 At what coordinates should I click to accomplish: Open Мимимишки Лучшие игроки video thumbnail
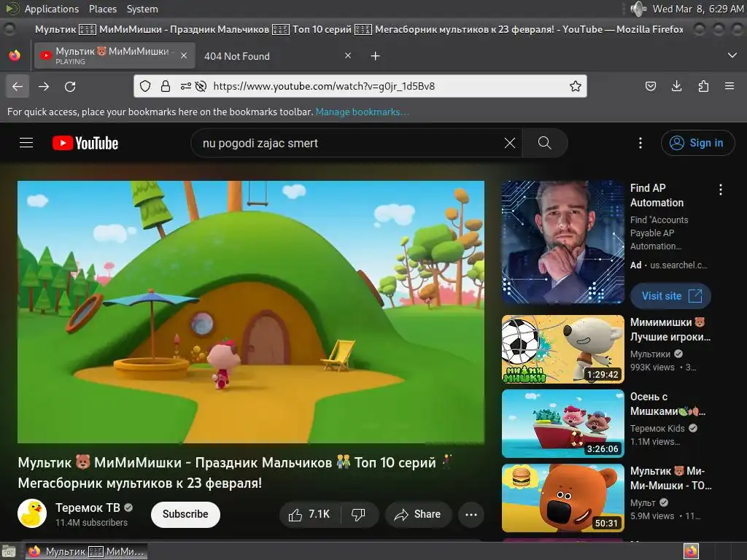pos(562,349)
